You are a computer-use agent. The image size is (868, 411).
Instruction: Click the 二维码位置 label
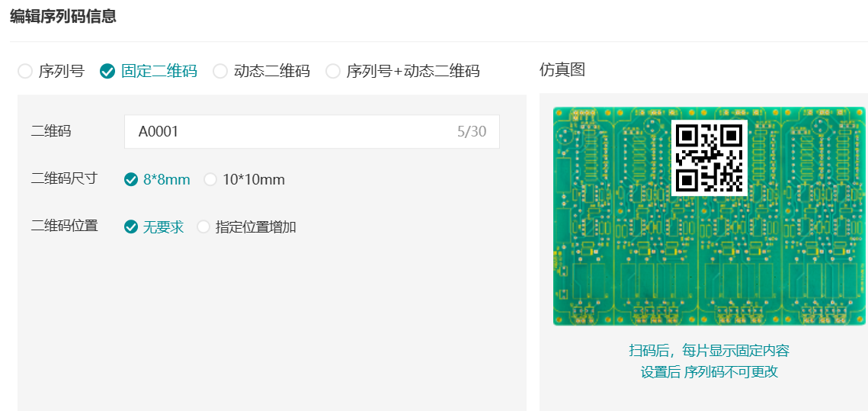pyautogui.click(x=64, y=226)
